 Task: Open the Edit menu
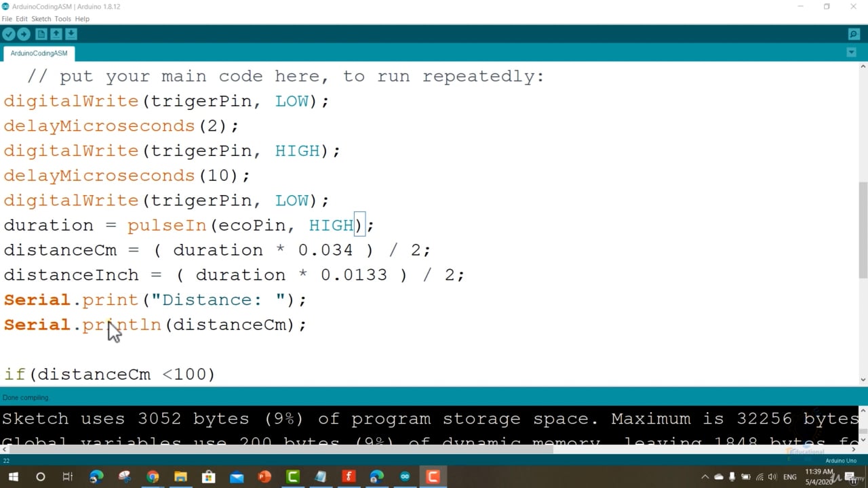coord(22,19)
